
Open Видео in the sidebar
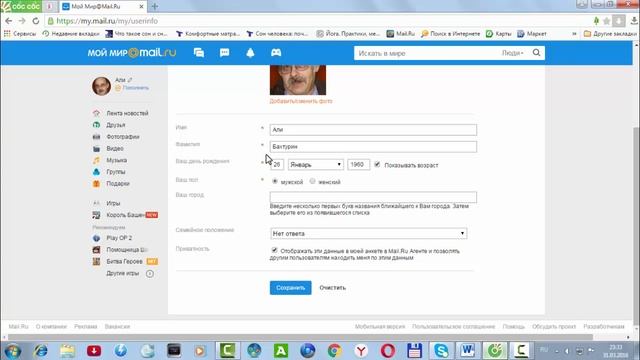[115, 149]
